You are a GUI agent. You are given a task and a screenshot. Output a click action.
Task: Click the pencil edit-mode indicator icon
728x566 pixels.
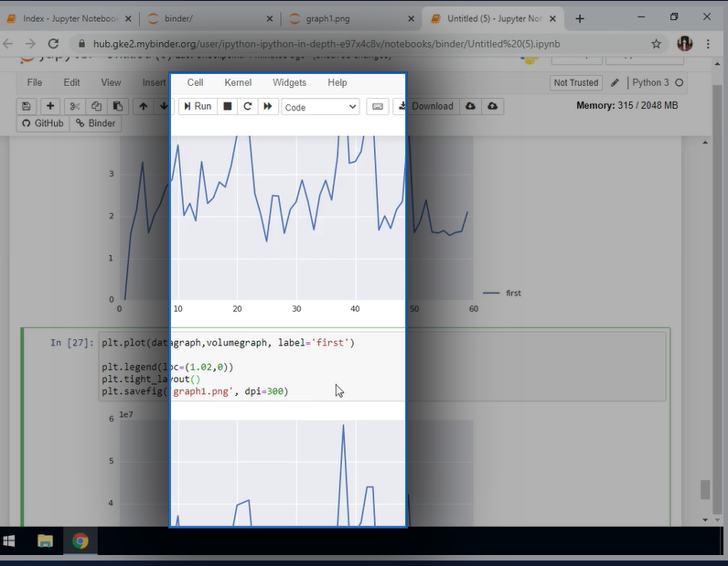click(x=615, y=82)
